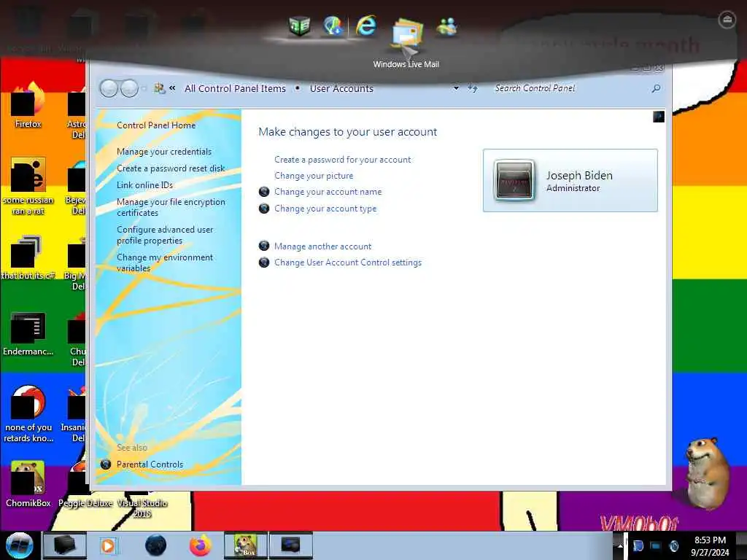
Task: Open Configure advanced user profile properties
Action: coord(165,235)
